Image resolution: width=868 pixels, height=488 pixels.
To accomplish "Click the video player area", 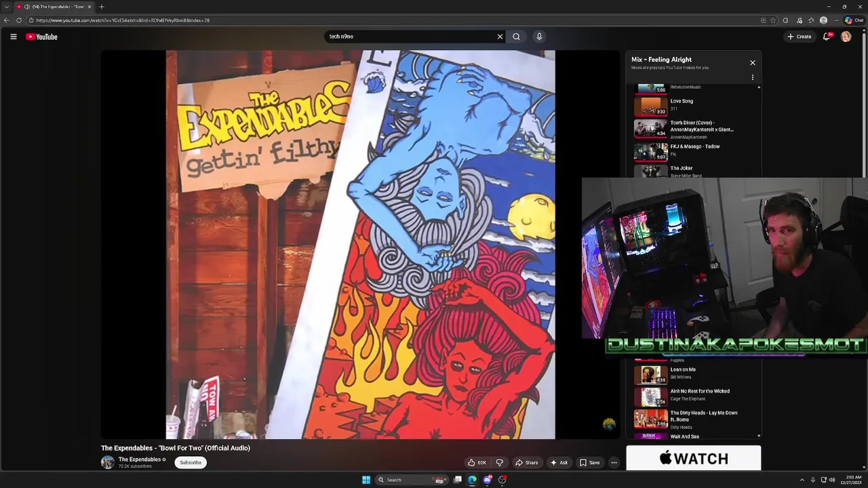I will pos(360,244).
